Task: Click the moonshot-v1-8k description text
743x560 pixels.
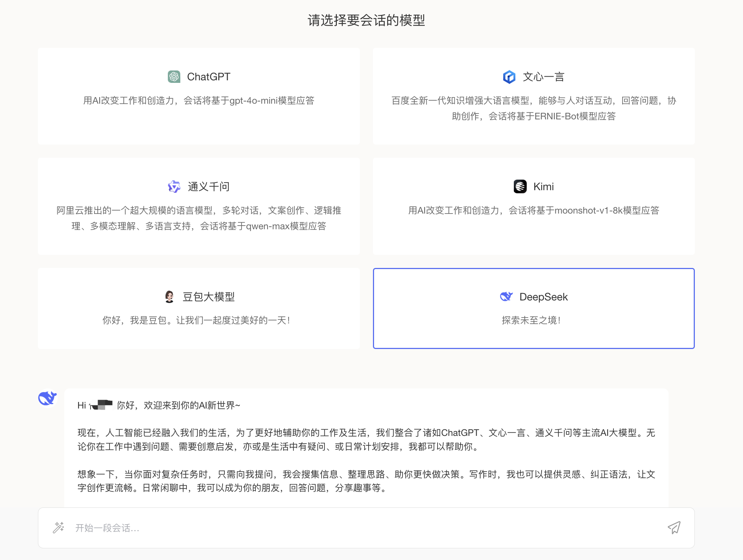Action: pos(534,210)
